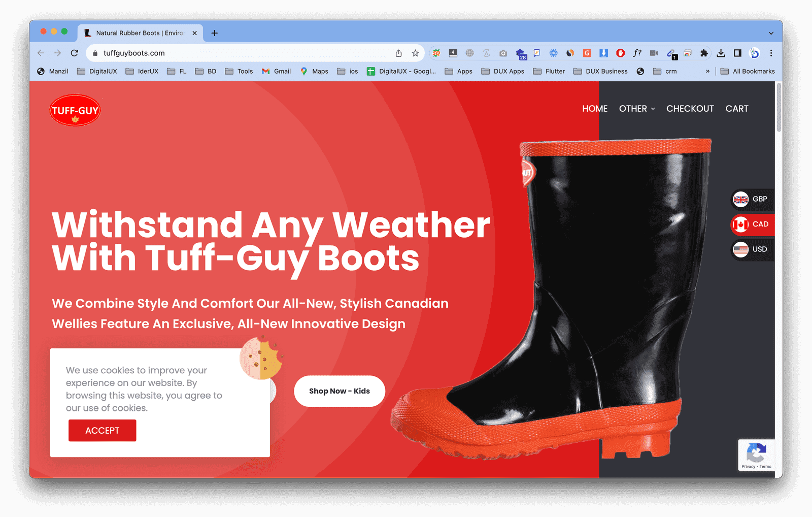Toggle the browser side panel
The width and height of the screenshot is (812, 517).
coord(737,53)
